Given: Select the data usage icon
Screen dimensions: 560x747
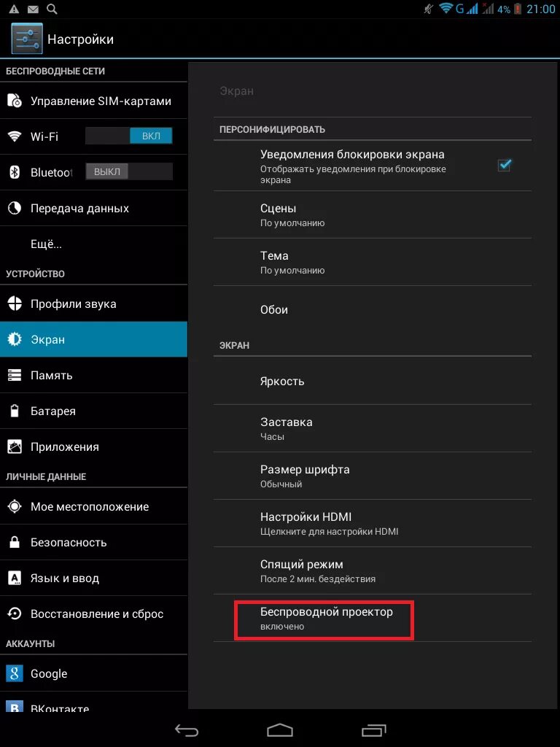Looking at the screenshot, I should (15, 208).
